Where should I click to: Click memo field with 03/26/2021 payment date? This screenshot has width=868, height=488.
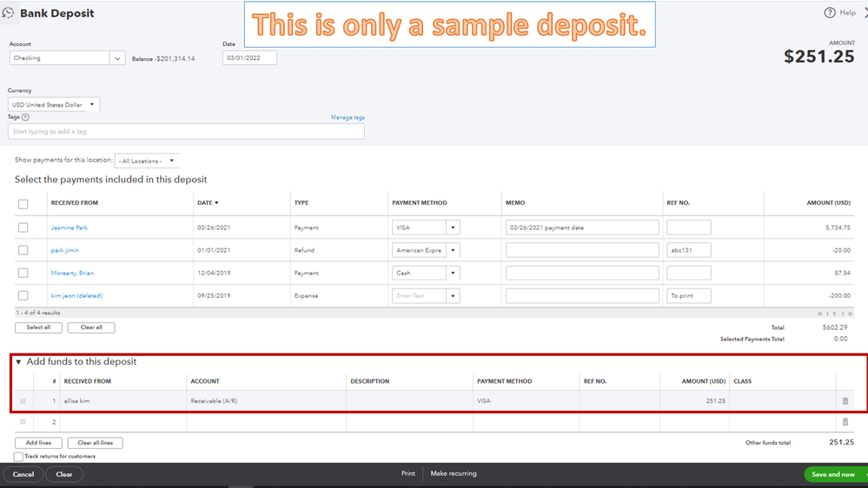(x=582, y=228)
